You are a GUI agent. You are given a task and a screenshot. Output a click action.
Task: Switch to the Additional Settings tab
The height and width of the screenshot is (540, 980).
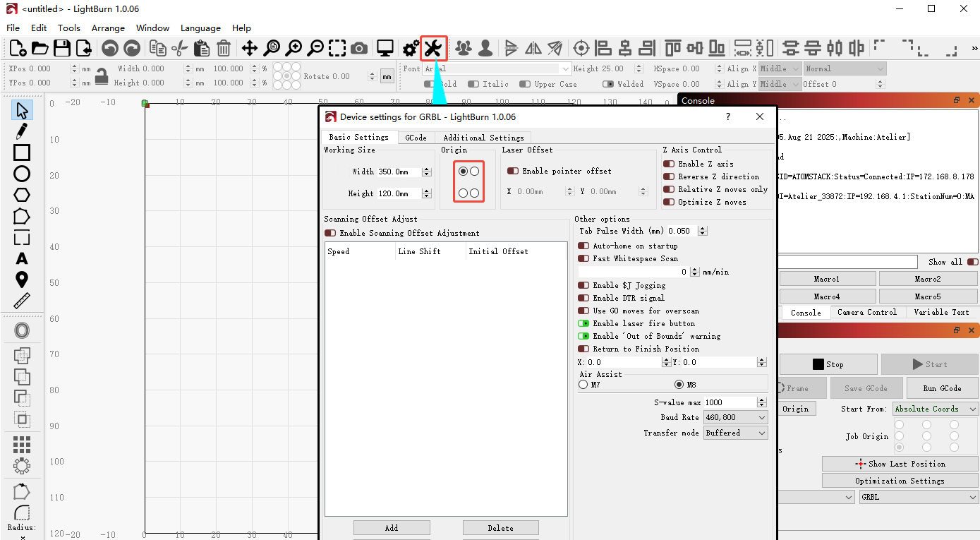coord(483,138)
